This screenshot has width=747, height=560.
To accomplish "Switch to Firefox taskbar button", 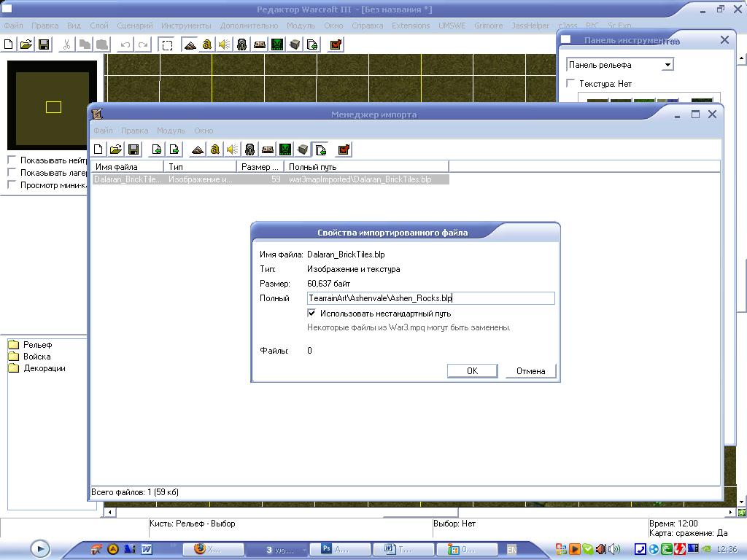I will (x=213, y=550).
